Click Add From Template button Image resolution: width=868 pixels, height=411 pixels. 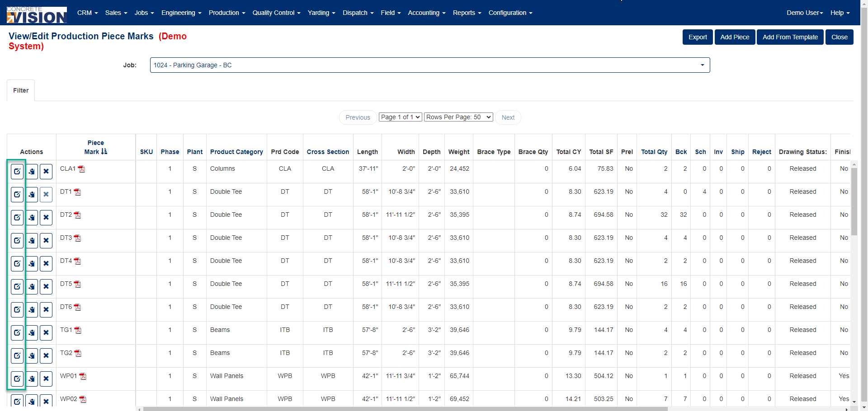[x=790, y=37]
